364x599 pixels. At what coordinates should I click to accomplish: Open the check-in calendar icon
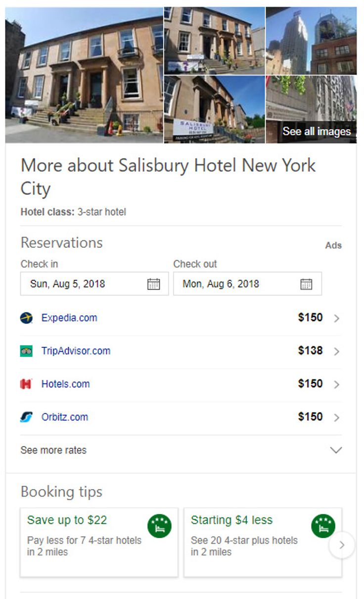tap(154, 283)
